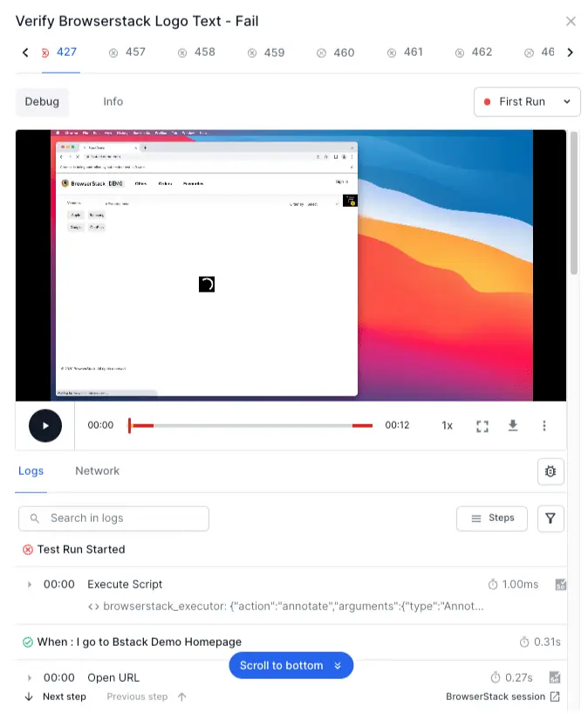This screenshot has height=714, width=588.
Task: Close the test details panel
Action: pyautogui.click(x=571, y=21)
